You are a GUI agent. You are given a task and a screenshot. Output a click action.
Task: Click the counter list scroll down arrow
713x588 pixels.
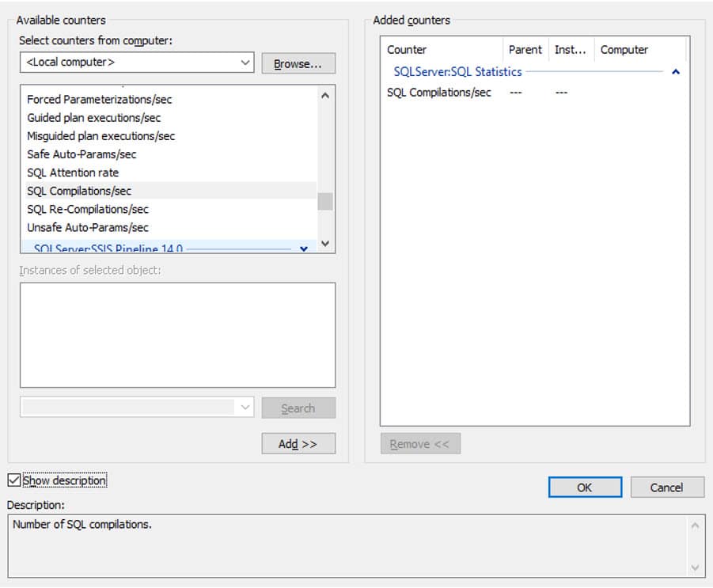click(325, 243)
